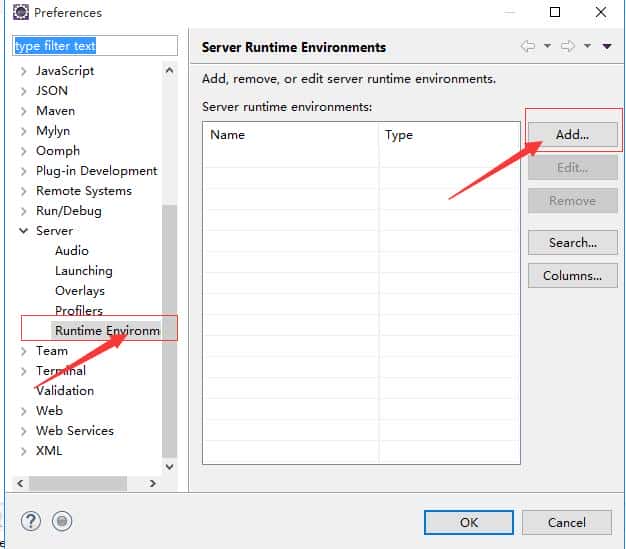Expand the Maven tree node

click(24, 111)
